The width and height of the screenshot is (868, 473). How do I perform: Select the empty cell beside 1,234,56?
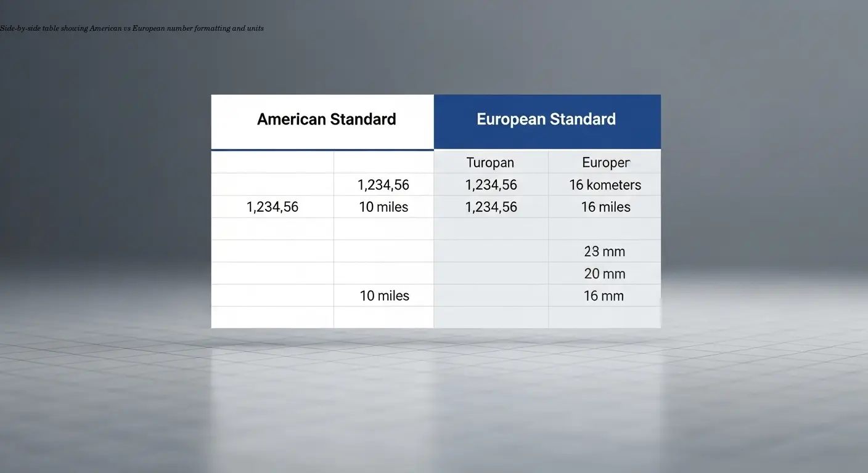pyautogui.click(x=272, y=184)
